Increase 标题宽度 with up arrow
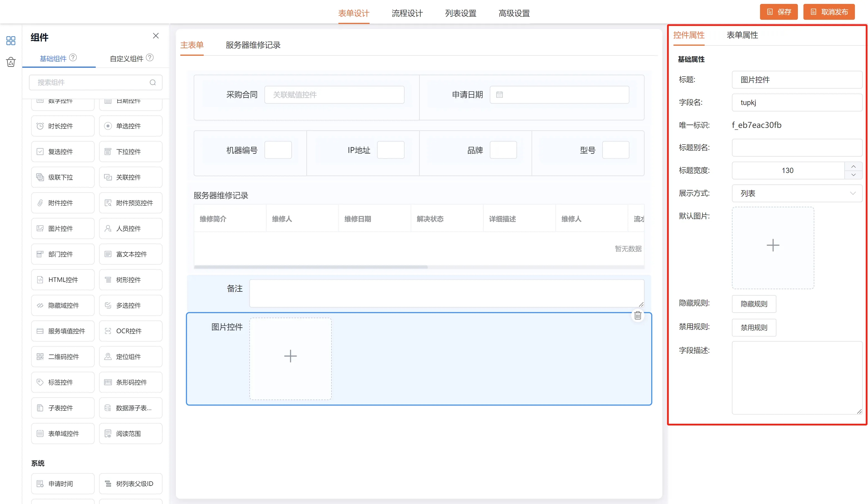Image resolution: width=868 pixels, height=504 pixels. [x=853, y=167]
